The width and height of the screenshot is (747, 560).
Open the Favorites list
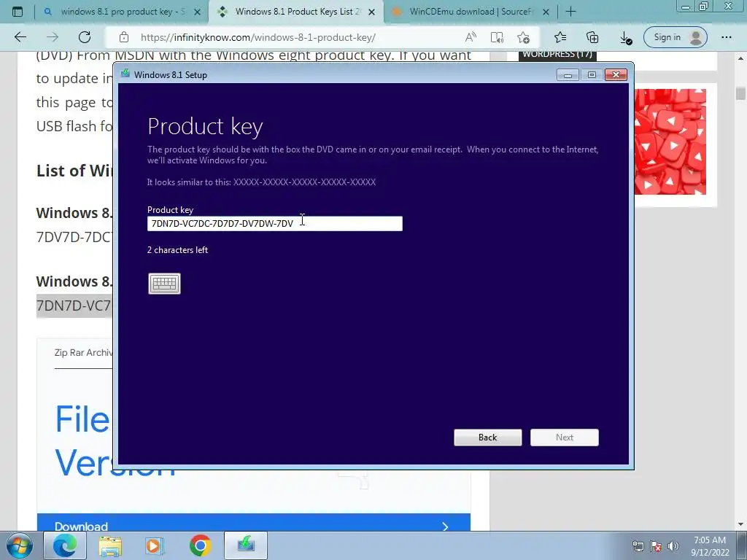[x=560, y=37]
